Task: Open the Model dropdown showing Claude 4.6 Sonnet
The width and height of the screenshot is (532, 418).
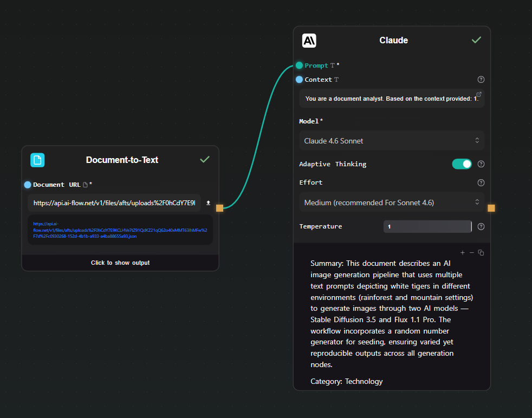Action: [391, 140]
